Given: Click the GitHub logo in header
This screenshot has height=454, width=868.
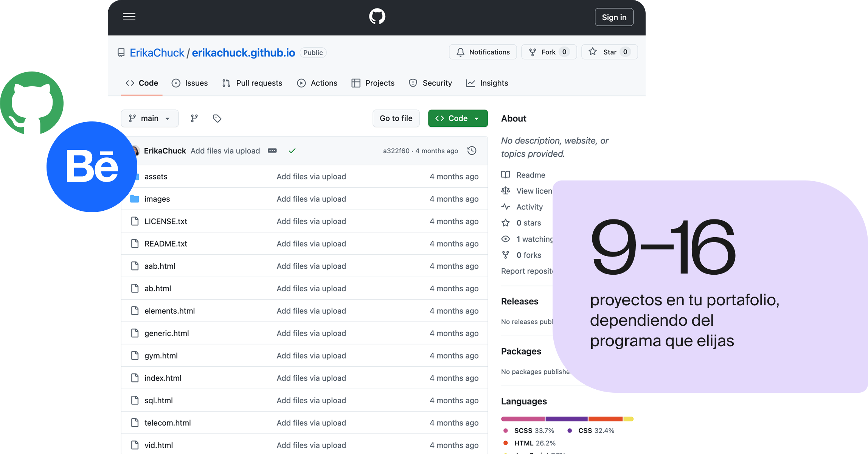Looking at the screenshot, I should tap(377, 17).
